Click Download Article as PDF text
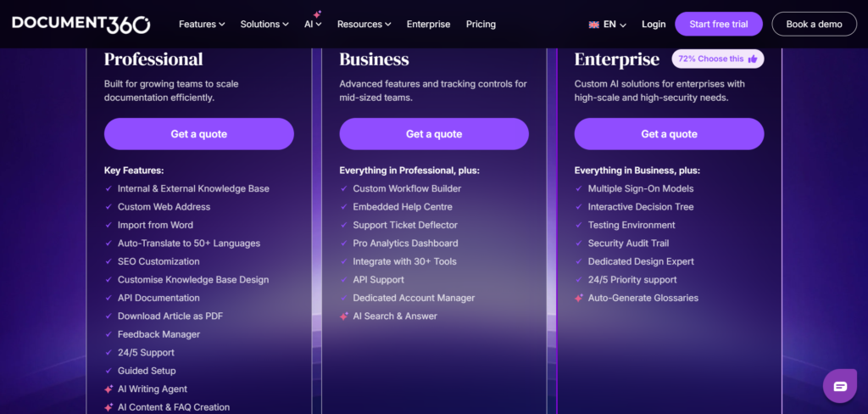 pos(170,316)
